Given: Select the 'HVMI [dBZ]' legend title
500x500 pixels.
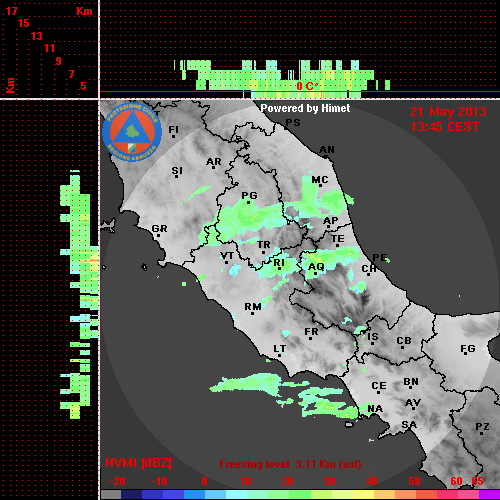Looking at the screenshot, I should point(138,463).
